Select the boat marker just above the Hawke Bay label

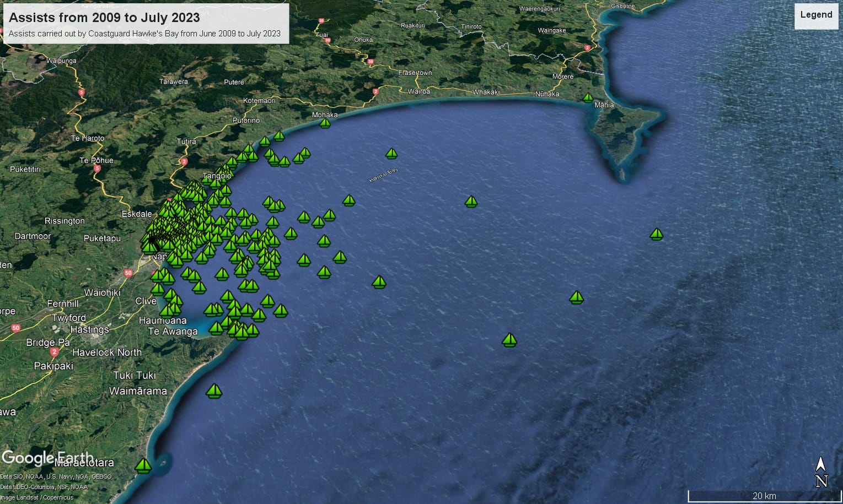pos(391,153)
